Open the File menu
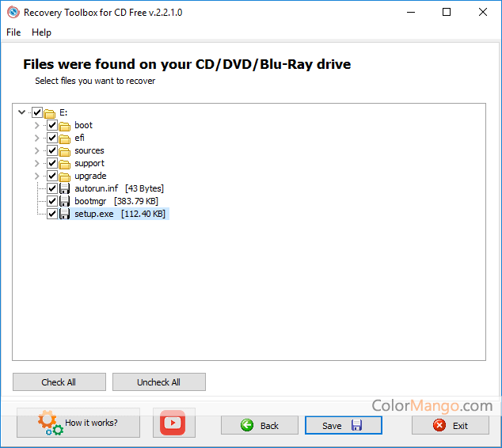This screenshot has width=502, height=448. pos(13,32)
